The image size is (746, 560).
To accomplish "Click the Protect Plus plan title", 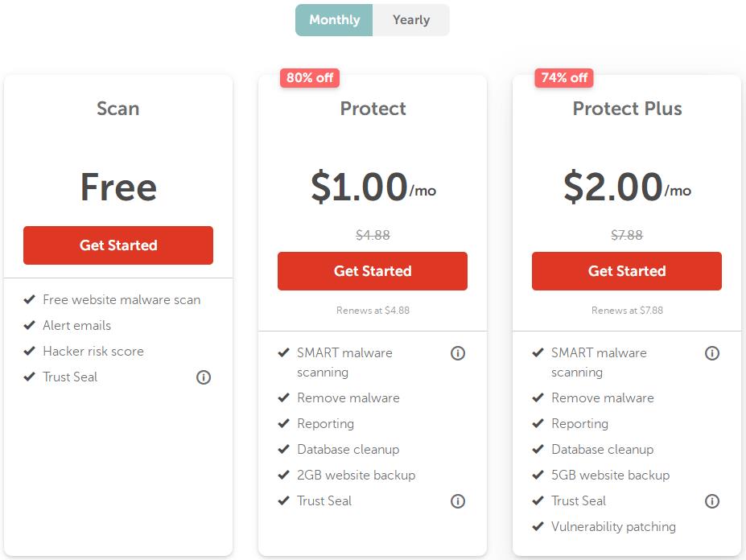I will [627, 109].
